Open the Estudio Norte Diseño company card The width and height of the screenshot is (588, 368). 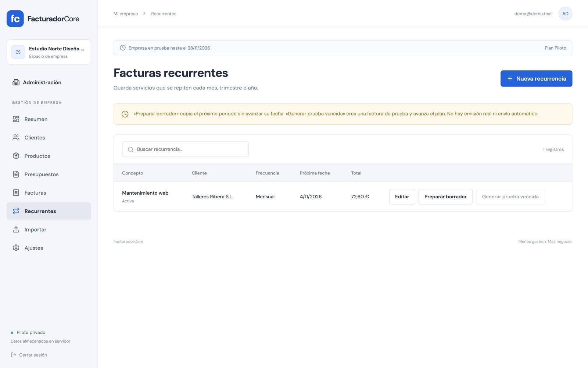pos(49,52)
